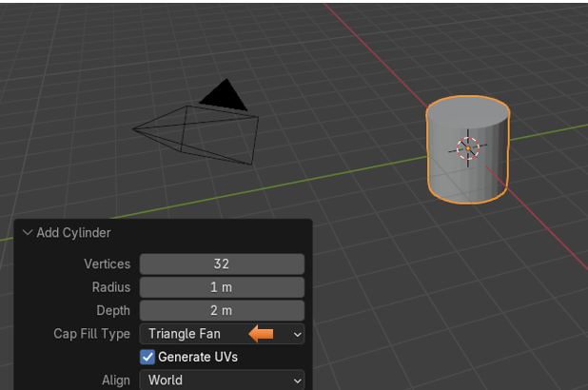
Task: Open the Align World dropdown
Action: [222, 380]
